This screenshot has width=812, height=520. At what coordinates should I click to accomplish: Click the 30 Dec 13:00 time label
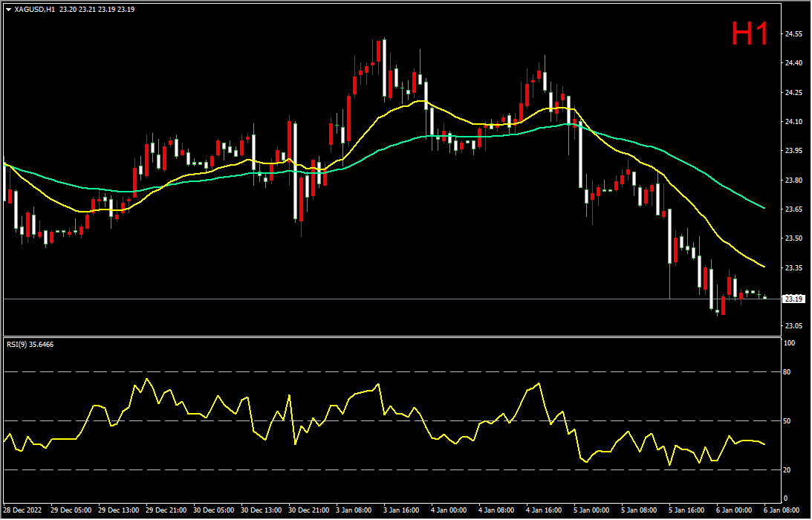coord(261,510)
